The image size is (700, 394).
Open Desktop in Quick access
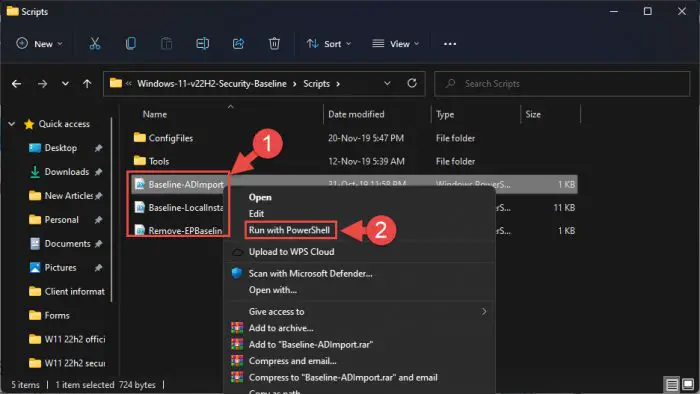pos(61,148)
